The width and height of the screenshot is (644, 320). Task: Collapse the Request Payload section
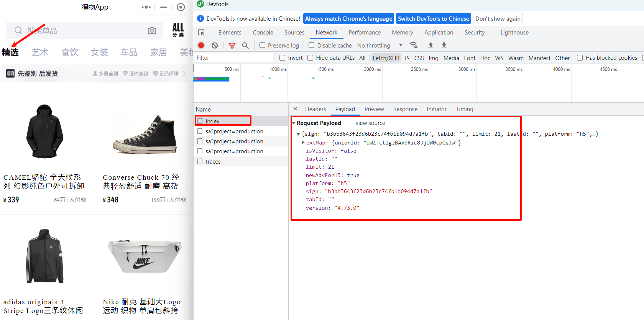[x=294, y=123]
